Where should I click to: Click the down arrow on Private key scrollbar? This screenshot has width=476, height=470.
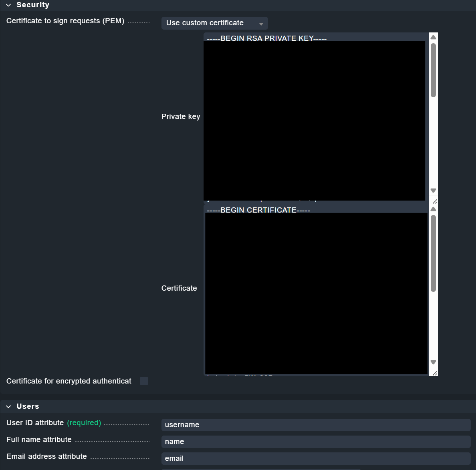coord(433,191)
